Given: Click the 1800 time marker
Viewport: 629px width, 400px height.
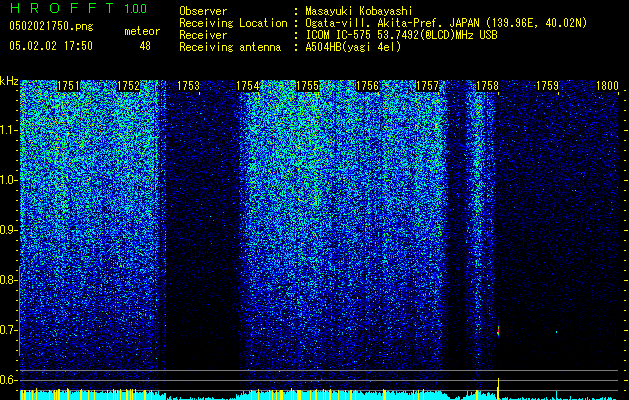Looking at the screenshot, I should coord(607,86).
